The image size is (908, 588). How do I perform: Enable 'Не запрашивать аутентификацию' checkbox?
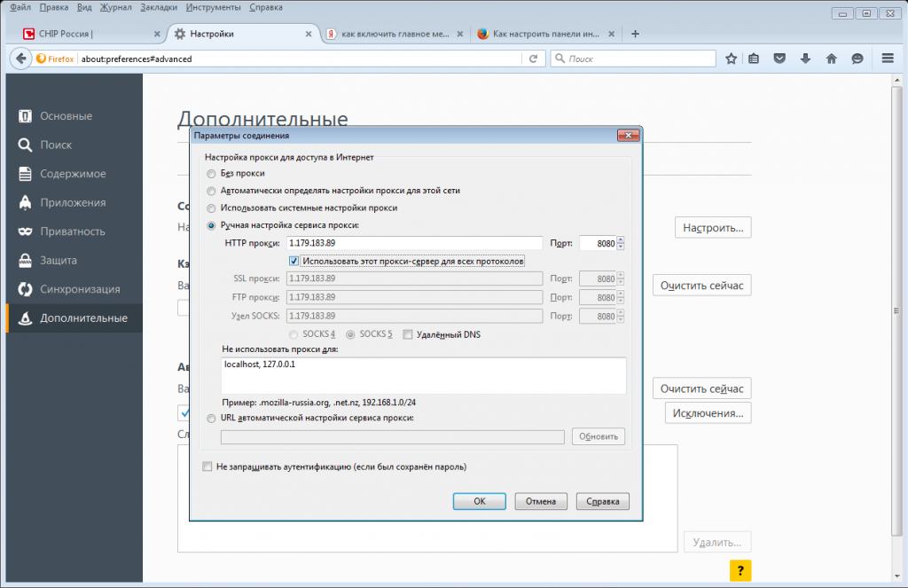coord(207,466)
